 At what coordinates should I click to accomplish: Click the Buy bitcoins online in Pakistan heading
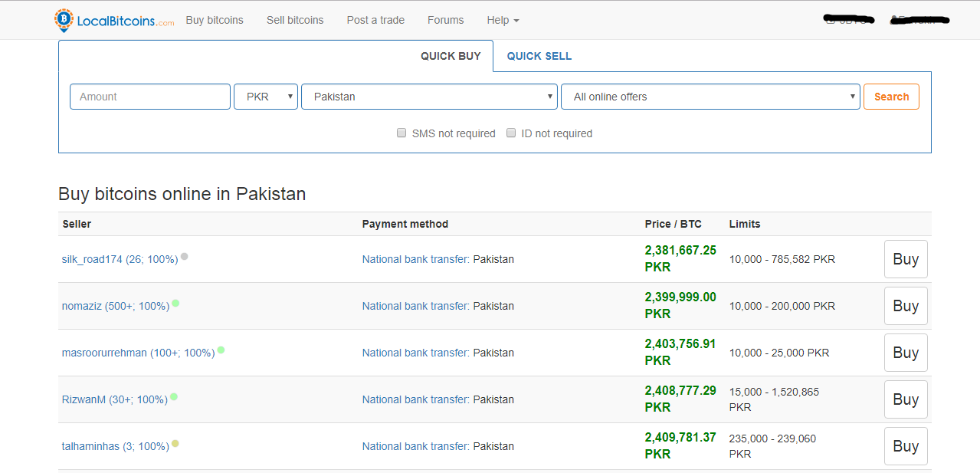point(182,194)
